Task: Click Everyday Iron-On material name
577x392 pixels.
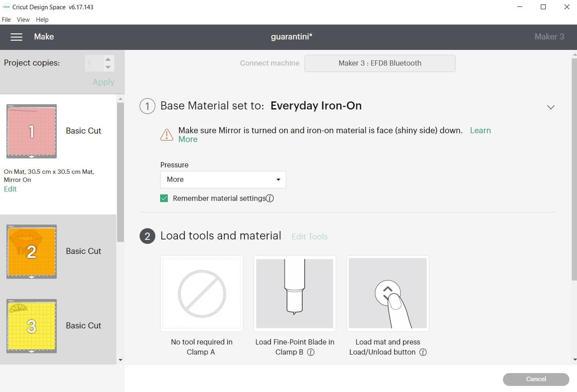Action: click(x=316, y=106)
